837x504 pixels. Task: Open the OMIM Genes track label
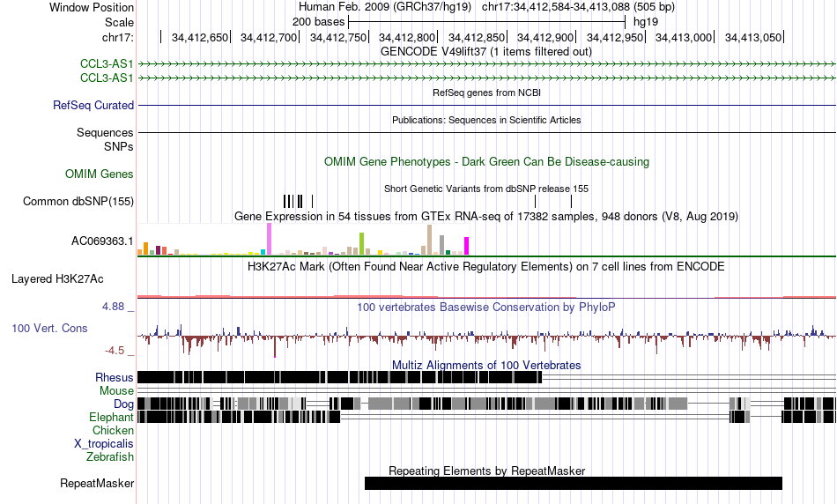(100, 174)
